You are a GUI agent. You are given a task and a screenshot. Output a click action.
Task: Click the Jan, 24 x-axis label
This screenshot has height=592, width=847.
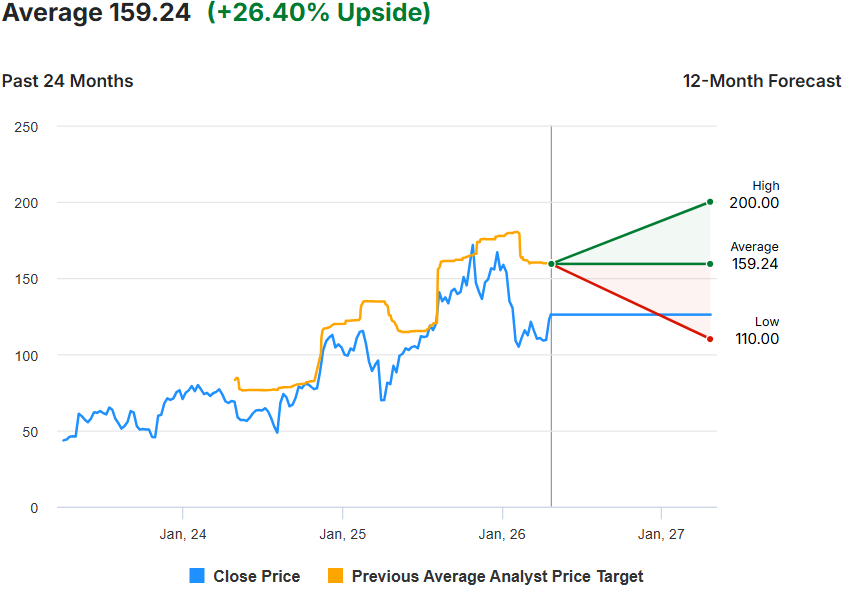(x=183, y=535)
